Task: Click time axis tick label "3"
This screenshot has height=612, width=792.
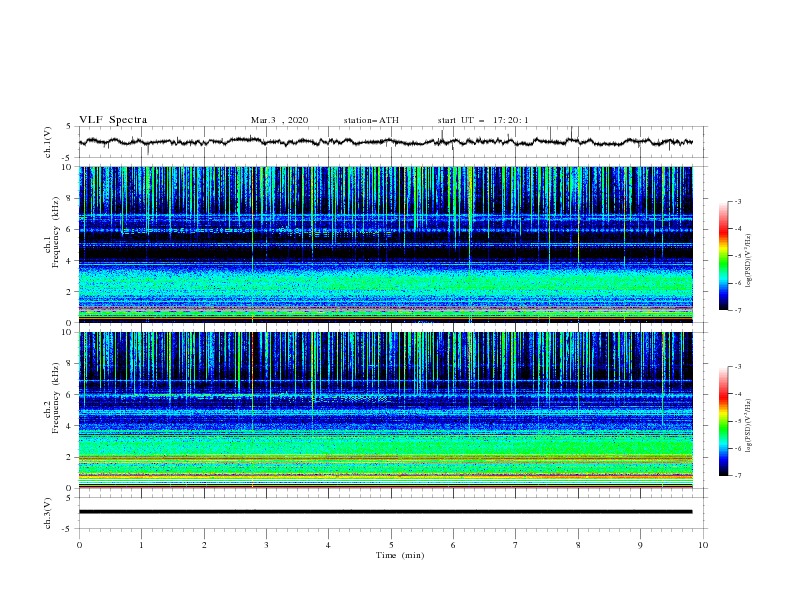Action: coord(266,545)
